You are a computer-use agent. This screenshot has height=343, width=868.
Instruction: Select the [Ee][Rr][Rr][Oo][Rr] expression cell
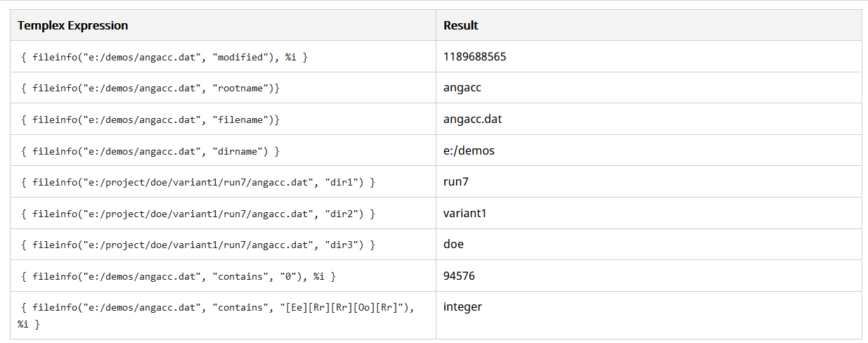218,315
